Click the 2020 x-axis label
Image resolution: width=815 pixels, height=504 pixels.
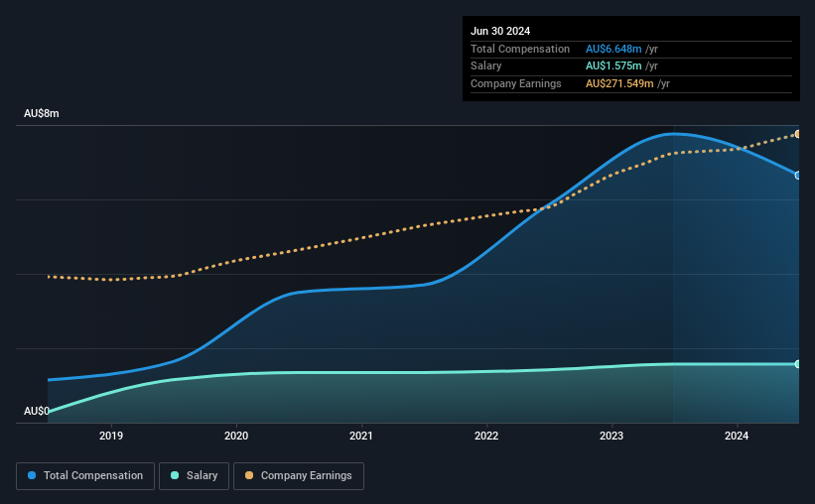click(x=236, y=436)
